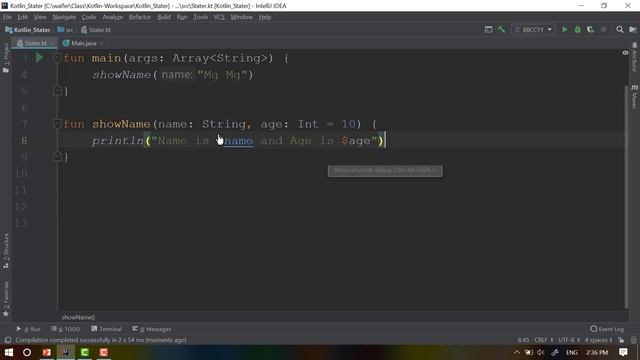
Task: Click the Hector inspector icon in status bar
Action: pos(633,340)
